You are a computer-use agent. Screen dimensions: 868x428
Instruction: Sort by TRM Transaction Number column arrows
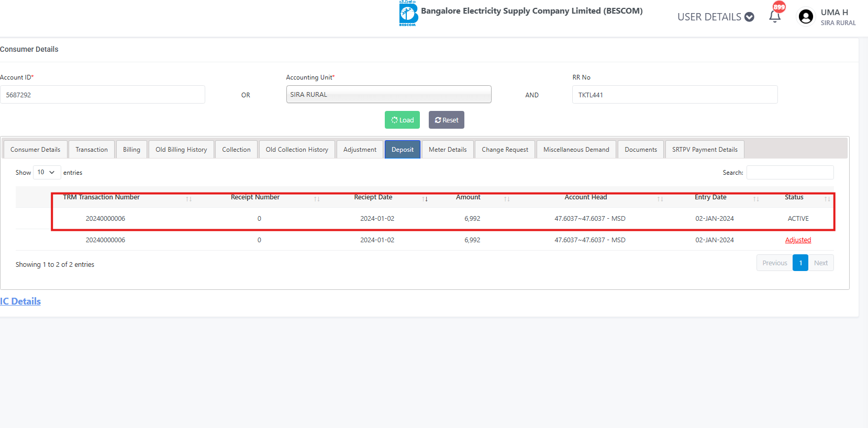coord(189,199)
